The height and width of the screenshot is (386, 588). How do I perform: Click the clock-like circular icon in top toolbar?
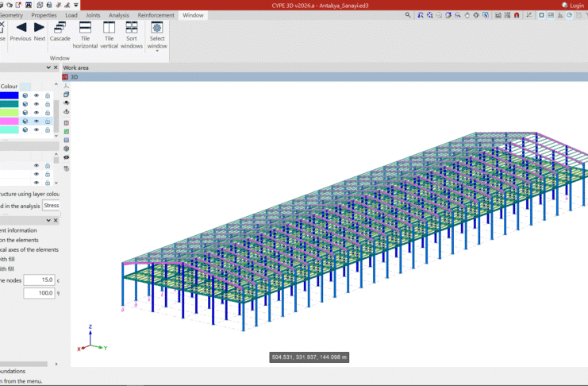tap(569, 15)
